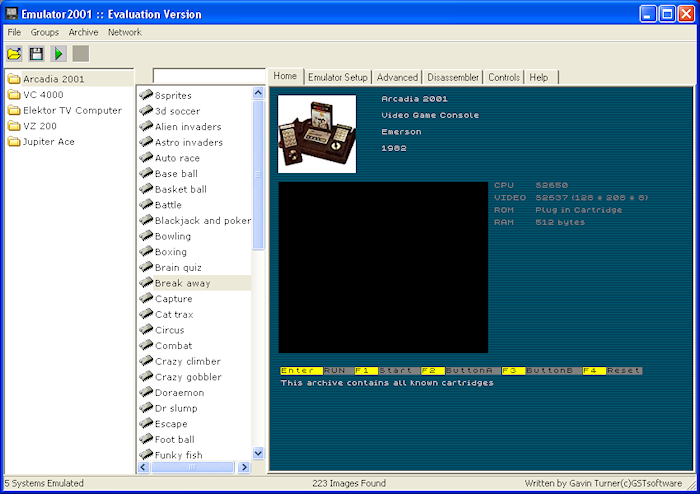Click the Emulator2001 app icon in title bar
The width and height of the screenshot is (700, 494).
[11, 14]
